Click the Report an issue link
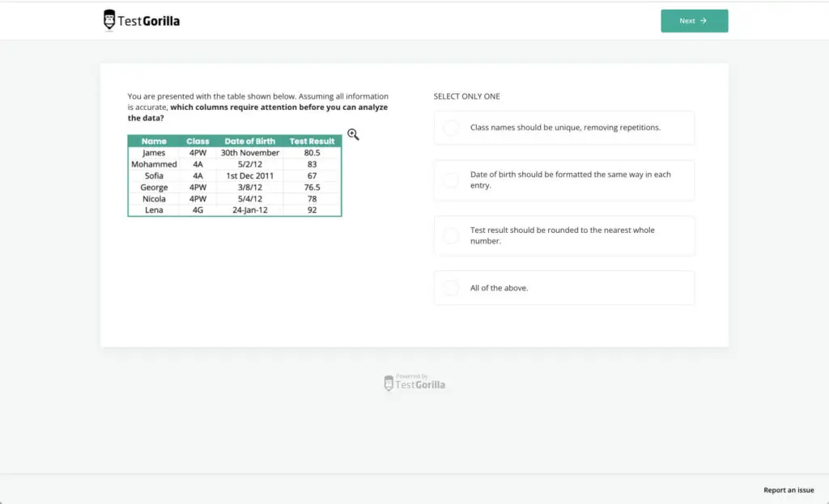This screenshot has height=504, width=829. [789, 489]
